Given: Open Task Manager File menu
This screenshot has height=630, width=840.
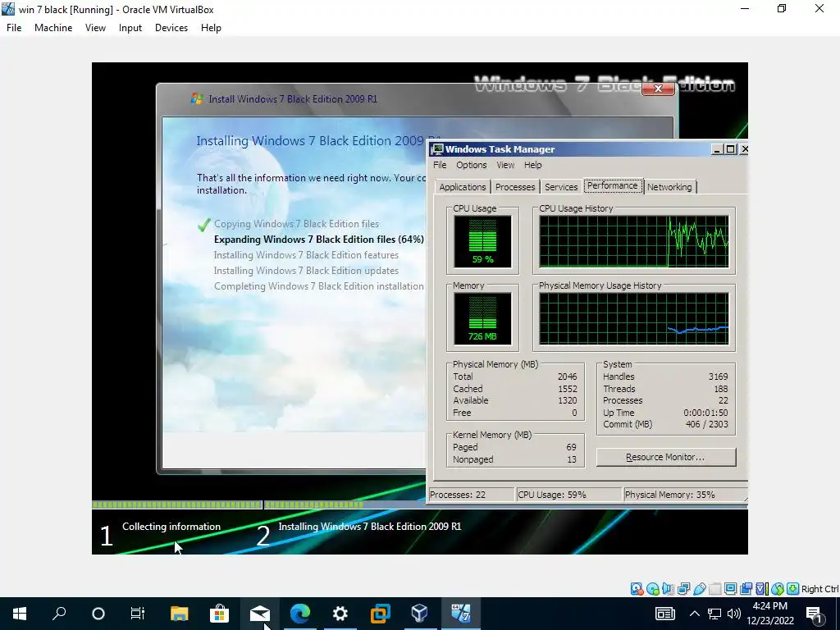Looking at the screenshot, I should tap(440, 165).
